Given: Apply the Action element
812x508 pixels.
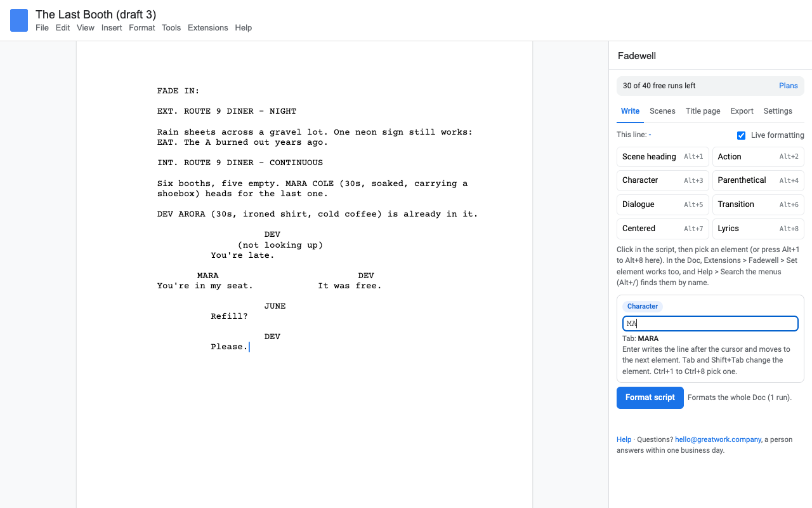Looking at the screenshot, I should (x=758, y=157).
